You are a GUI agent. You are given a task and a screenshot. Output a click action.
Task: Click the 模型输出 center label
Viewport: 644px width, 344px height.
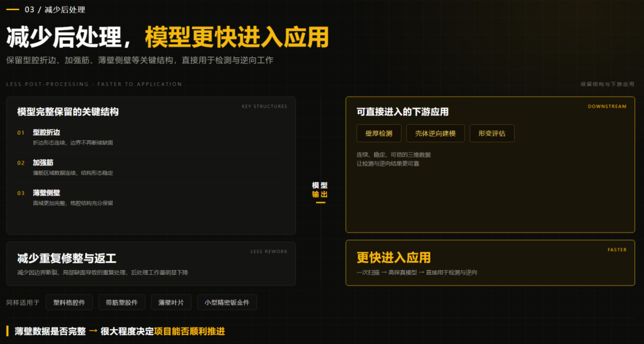coord(320,190)
